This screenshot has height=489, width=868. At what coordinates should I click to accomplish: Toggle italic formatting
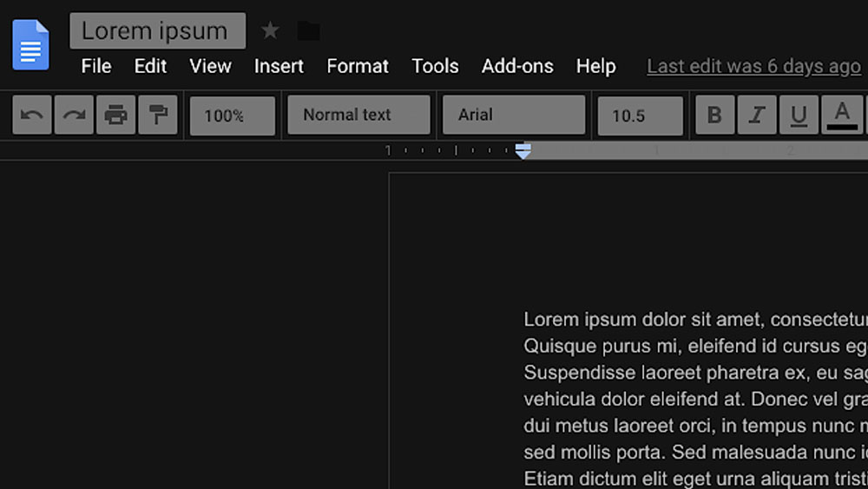(757, 116)
